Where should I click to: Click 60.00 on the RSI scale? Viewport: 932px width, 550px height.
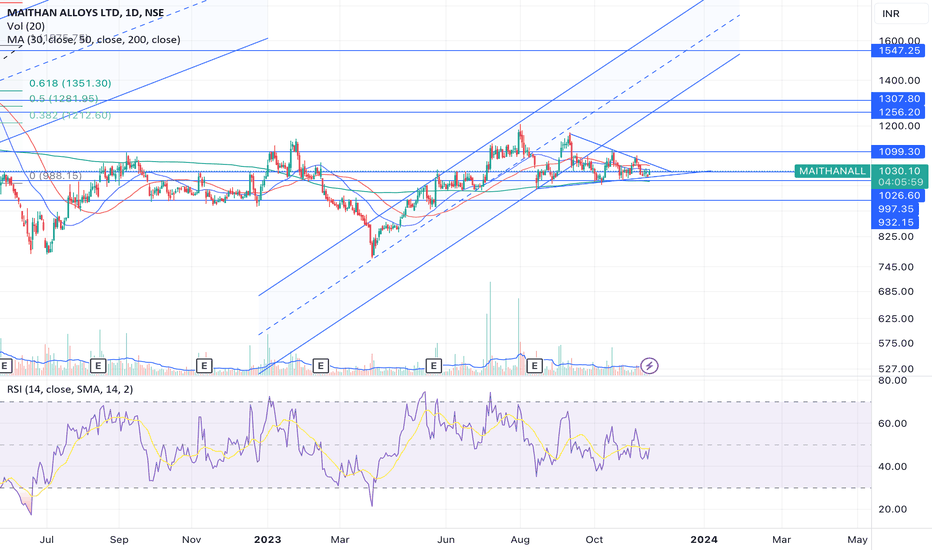point(893,424)
